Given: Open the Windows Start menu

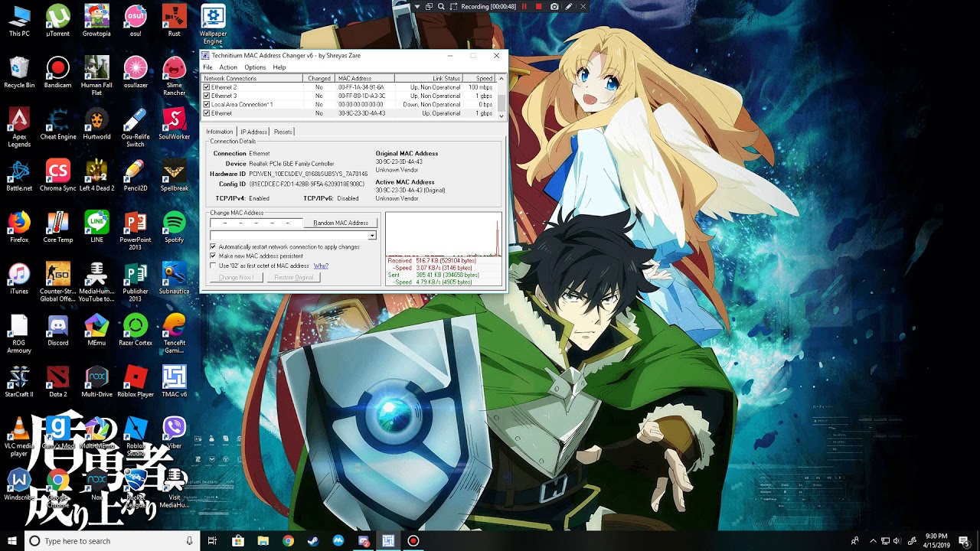Looking at the screenshot, I should (12, 541).
